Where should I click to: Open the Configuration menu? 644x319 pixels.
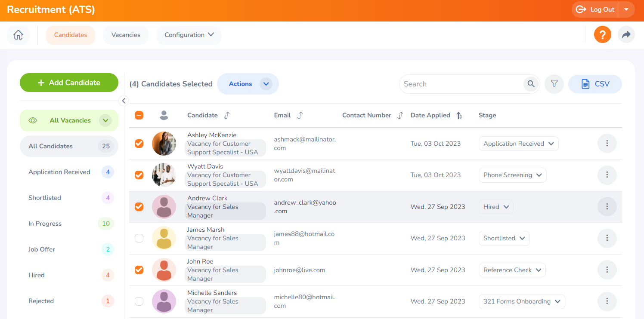coord(189,35)
